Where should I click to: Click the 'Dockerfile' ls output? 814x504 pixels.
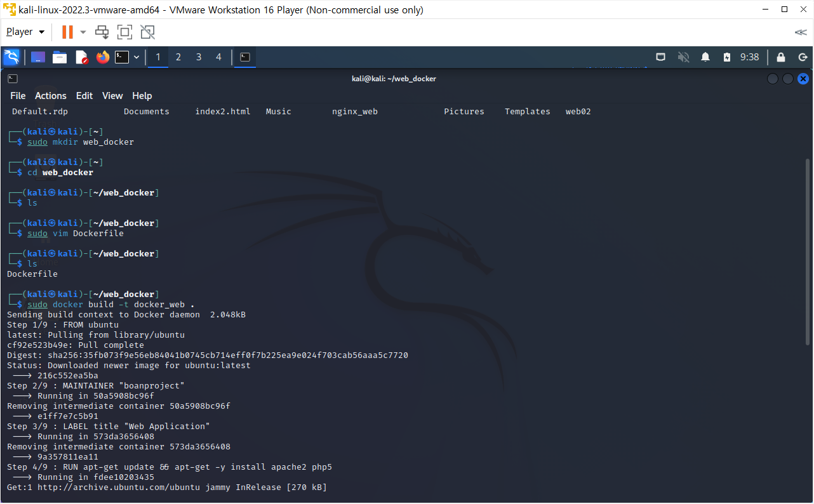click(x=32, y=274)
